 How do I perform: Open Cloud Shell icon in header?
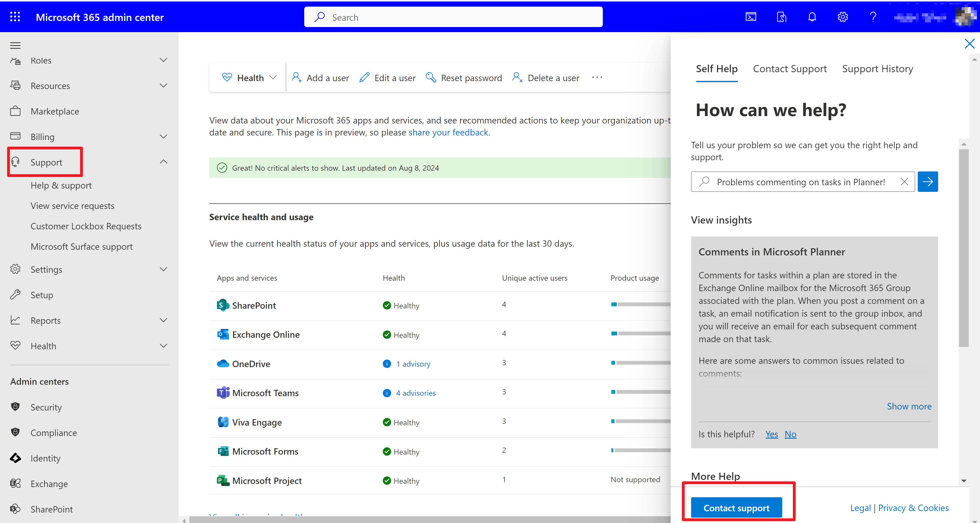(751, 17)
